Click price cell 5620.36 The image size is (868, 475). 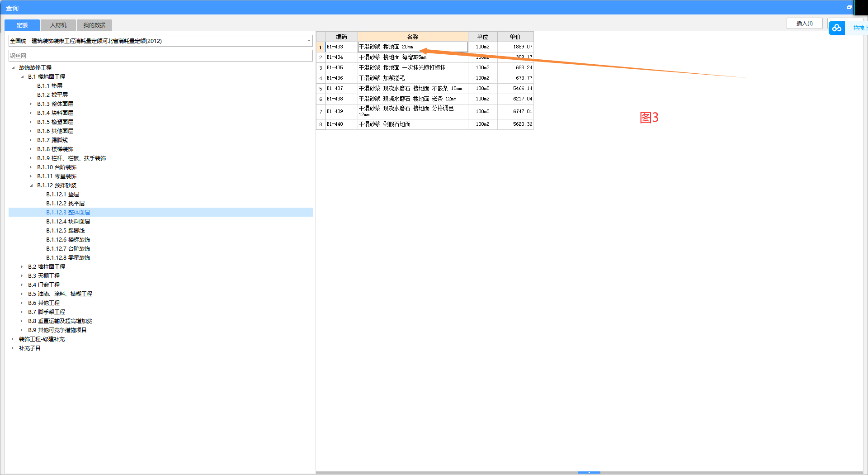[x=515, y=124]
